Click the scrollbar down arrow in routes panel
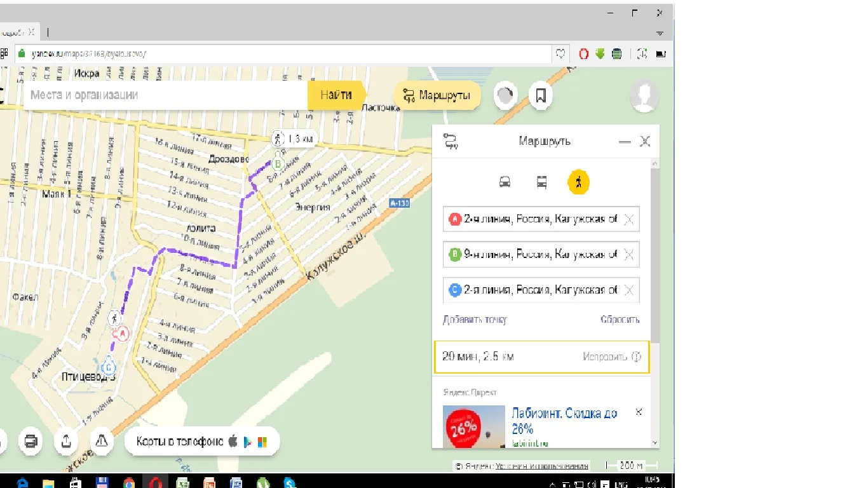 pyautogui.click(x=655, y=442)
